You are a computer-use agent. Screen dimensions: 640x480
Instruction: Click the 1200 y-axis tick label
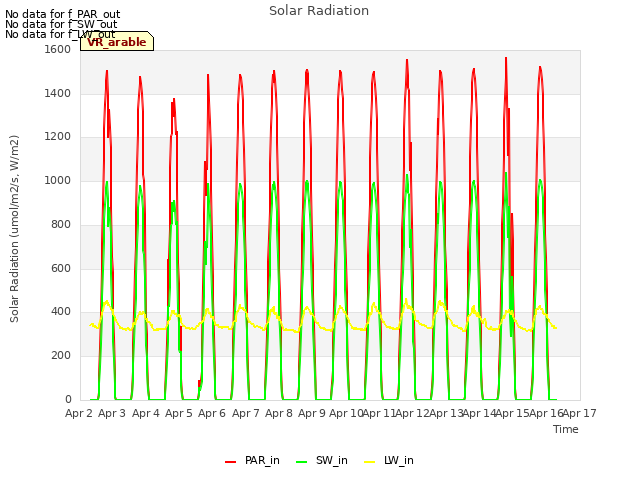pos(58,137)
